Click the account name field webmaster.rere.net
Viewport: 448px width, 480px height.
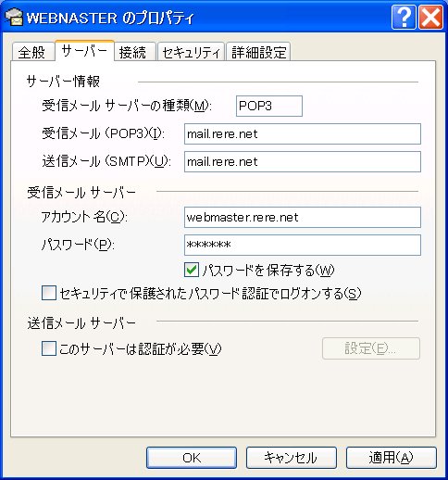(303, 218)
